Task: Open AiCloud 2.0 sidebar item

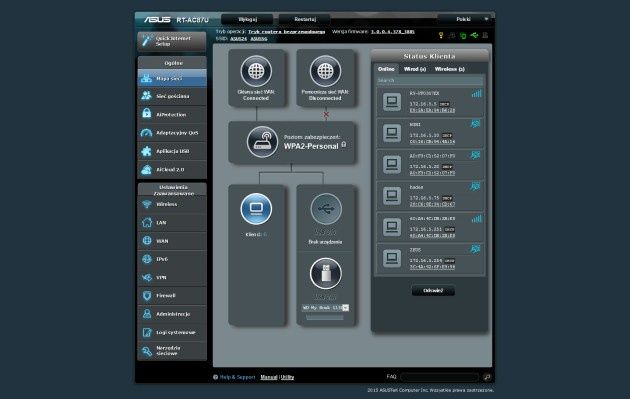Action: coord(172,169)
